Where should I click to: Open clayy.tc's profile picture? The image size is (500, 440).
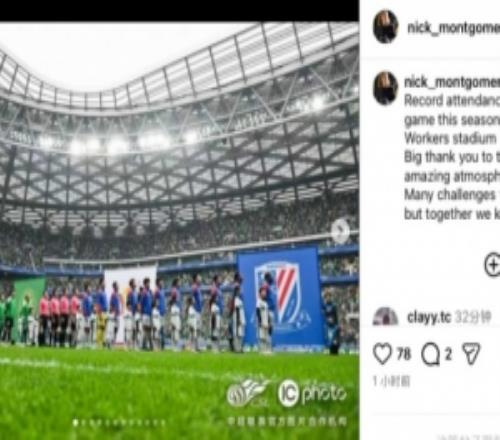pos(385,316)
